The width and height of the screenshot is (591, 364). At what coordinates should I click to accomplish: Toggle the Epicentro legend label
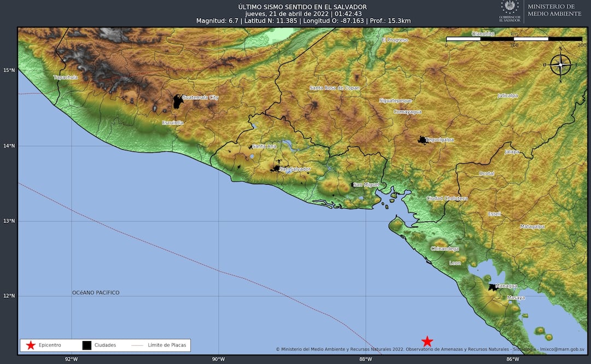click(x=49, y=345)
